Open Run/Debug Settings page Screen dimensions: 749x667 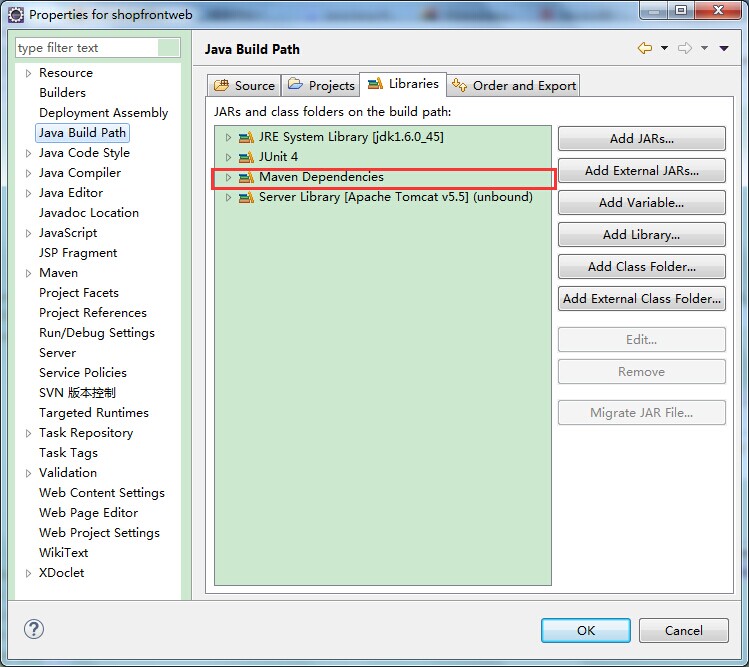pos(97,333)
